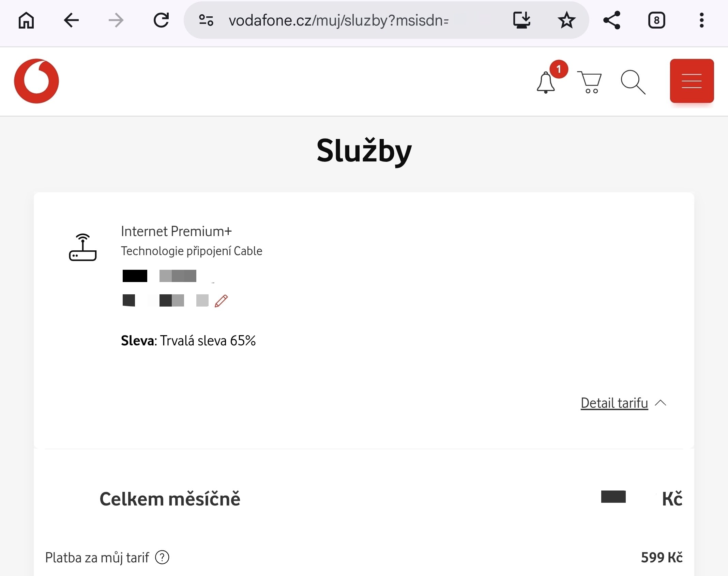Open the red hamburger menu

(692, 81)
